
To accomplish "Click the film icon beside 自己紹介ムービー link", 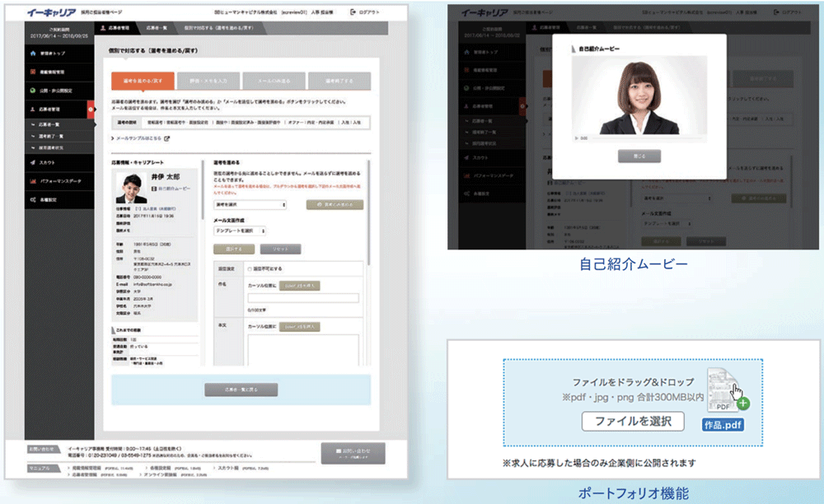I will click(154, 189).
